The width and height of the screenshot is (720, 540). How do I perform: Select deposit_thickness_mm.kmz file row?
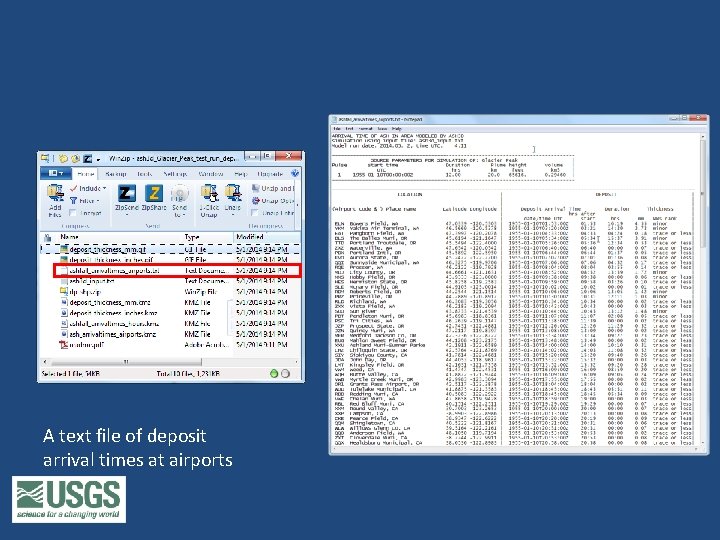click(x=171, y=302)
